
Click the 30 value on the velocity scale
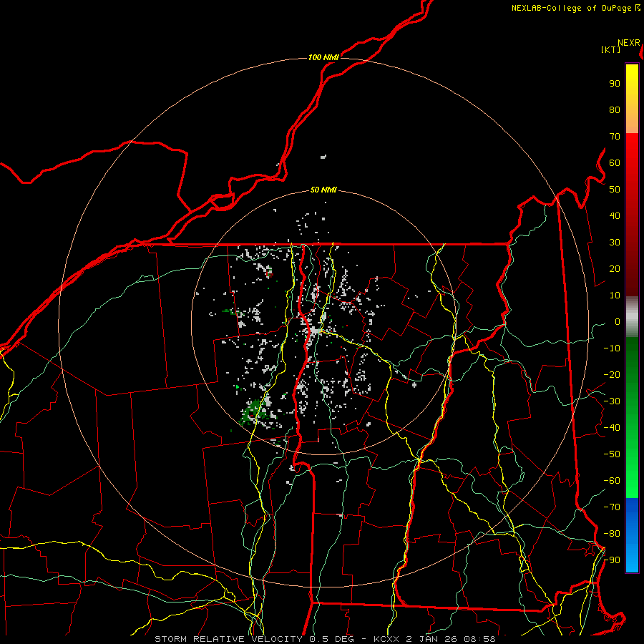(615, 243)
